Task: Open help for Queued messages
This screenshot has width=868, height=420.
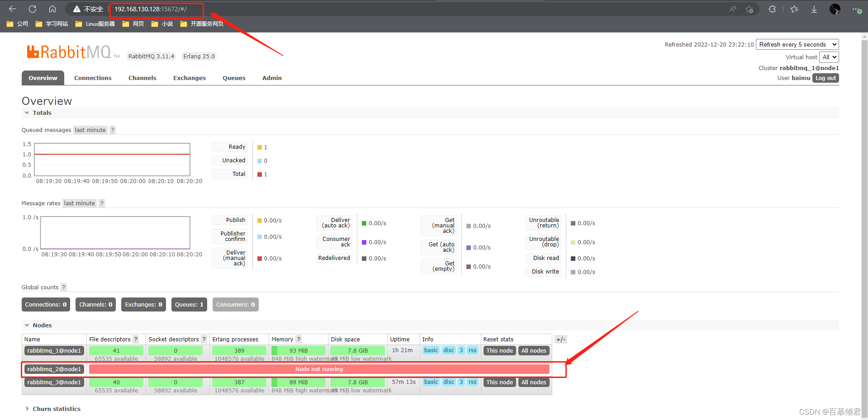Action: point(113,130)
